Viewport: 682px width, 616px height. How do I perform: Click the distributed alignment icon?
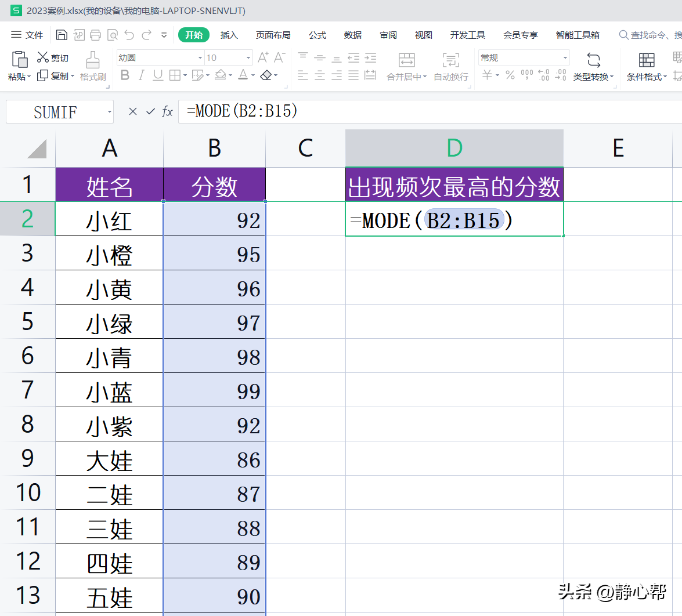pyautogui.click(x=370, y=75)
